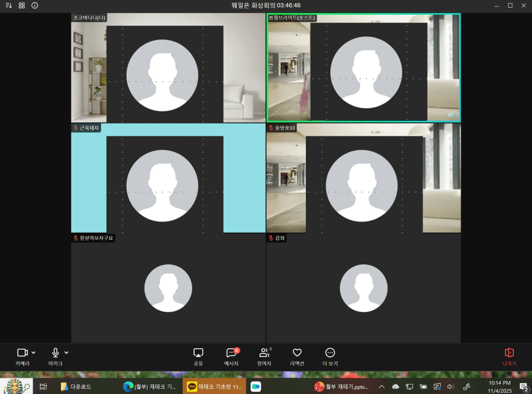
Task: Minimize the Whale ON window
Action: [x=497, y=5]
